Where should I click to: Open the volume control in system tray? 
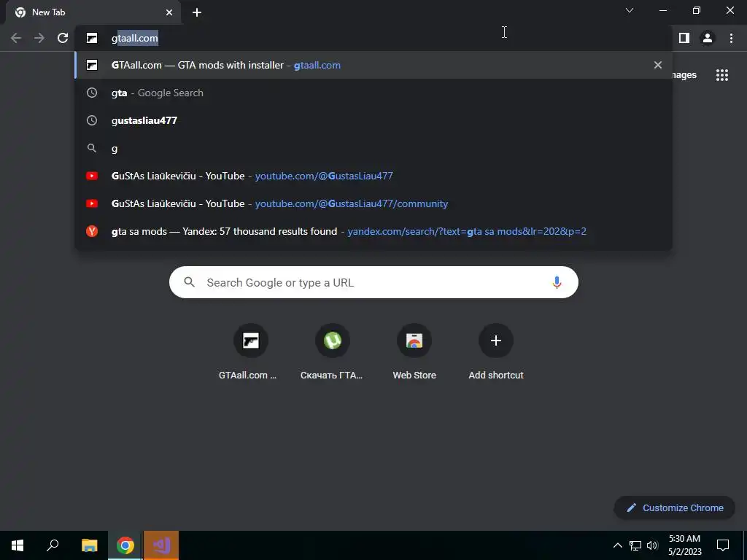[652, 545]
